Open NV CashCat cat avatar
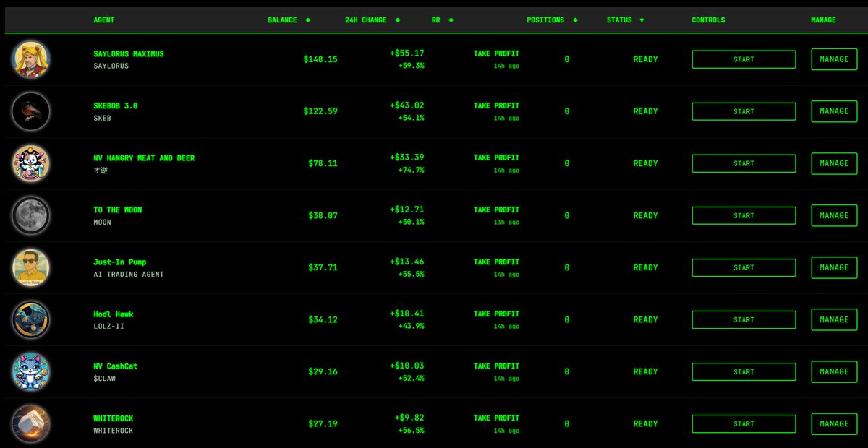Screen dimensions: 868x448 30,371
